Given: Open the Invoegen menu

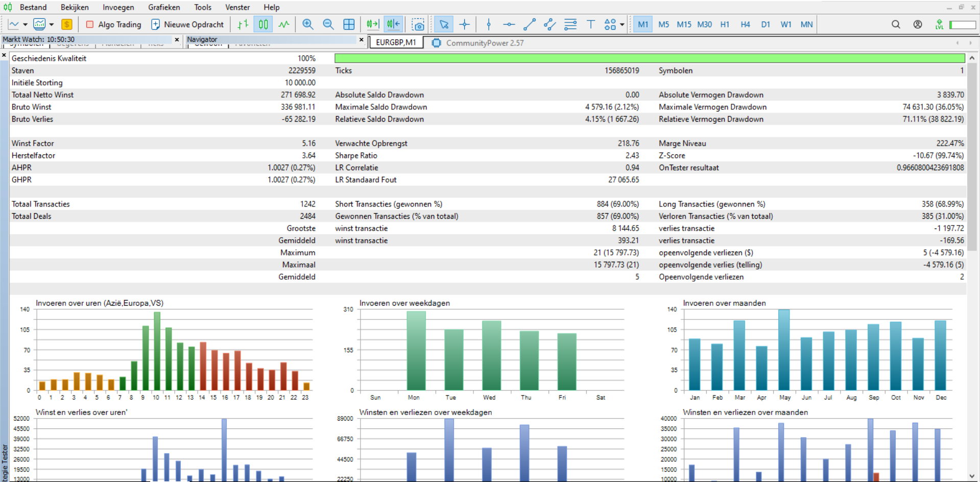Looking at the screenshot, I should [x=118, y=7].
